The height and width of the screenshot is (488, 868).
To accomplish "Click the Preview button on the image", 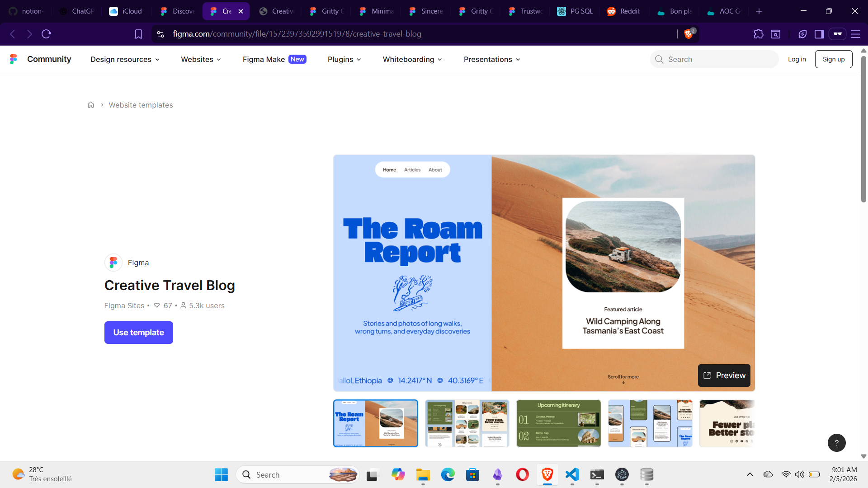I will [x=724, y=375].
